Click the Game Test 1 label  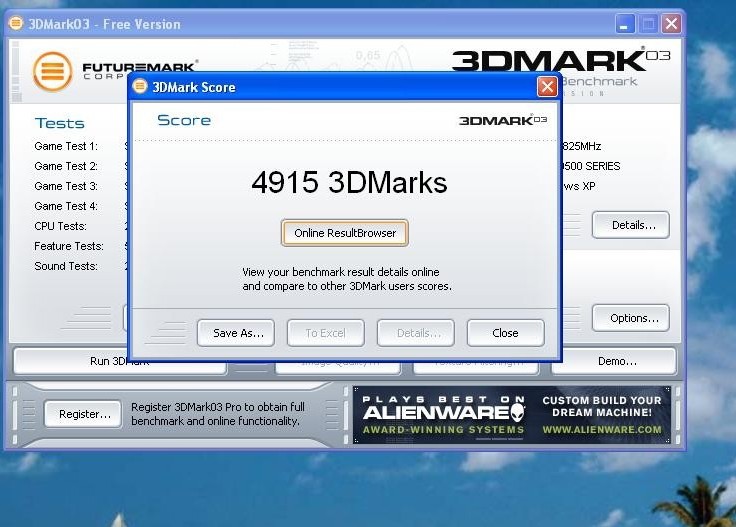click(66, 146)
